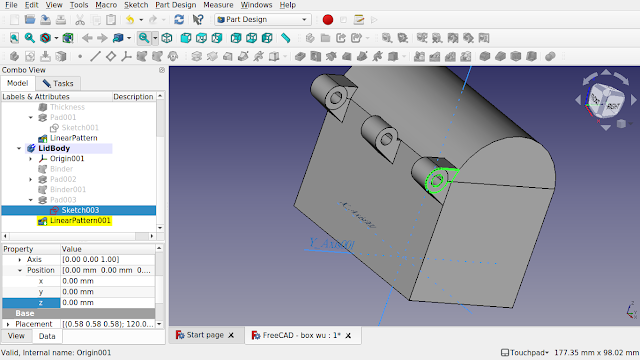The width and height of the screenshot is (640, 360).
Task: Select the Measure distance ruler tool
Action: pyautogui.click(x=286, y=38)
